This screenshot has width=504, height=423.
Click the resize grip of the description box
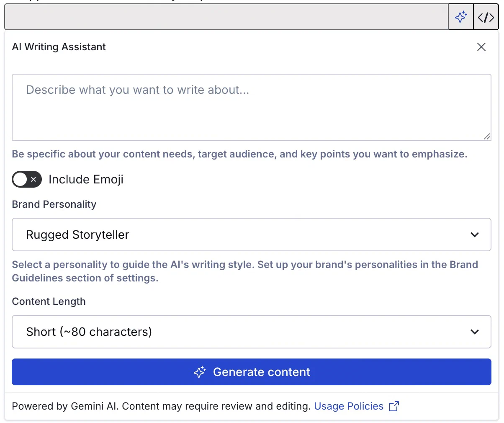[488, 136]
